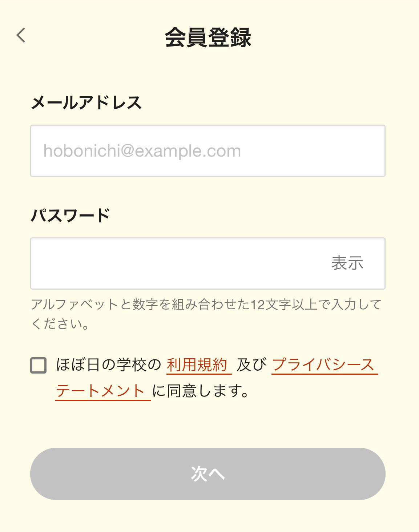Click the 会員登録 page title
Screen dimensions: 419x532
click(208, 37)
